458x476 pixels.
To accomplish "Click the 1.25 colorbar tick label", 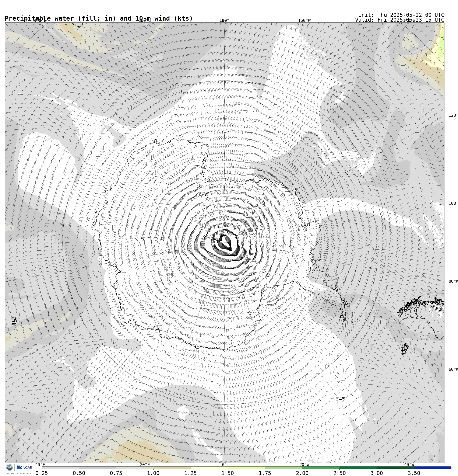I will [x=191, y=473].
